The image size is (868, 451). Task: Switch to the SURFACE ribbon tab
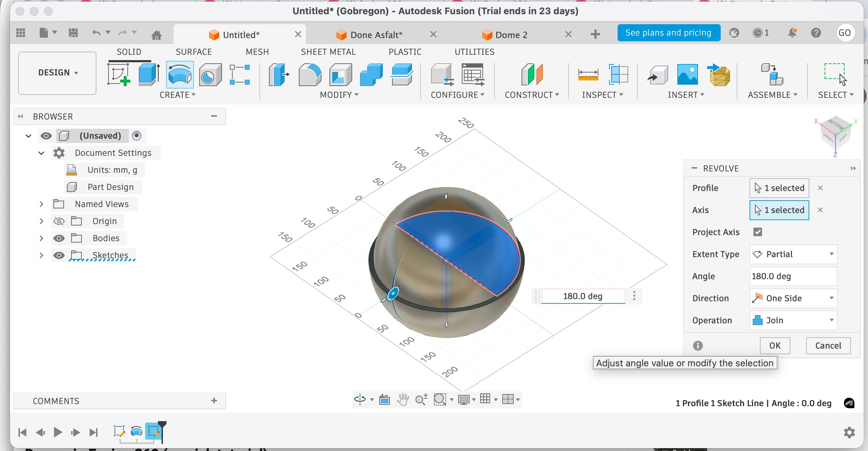[x=193, y=52]
